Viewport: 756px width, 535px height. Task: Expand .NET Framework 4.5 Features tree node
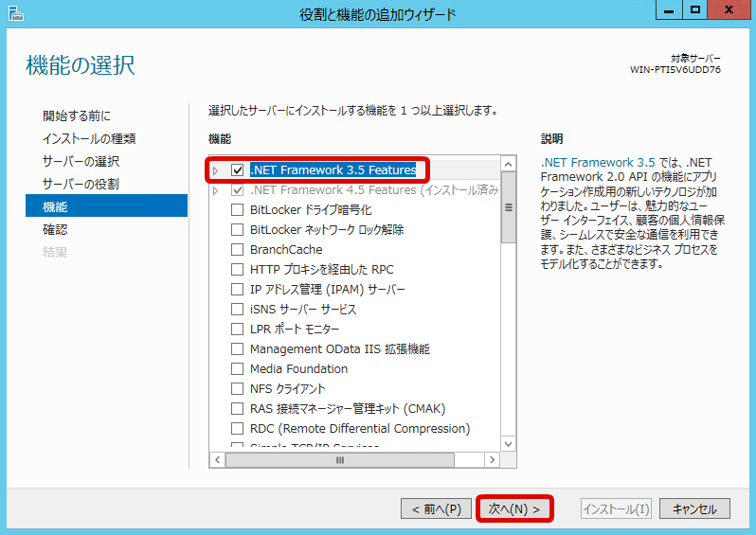[x=215, y=190]
